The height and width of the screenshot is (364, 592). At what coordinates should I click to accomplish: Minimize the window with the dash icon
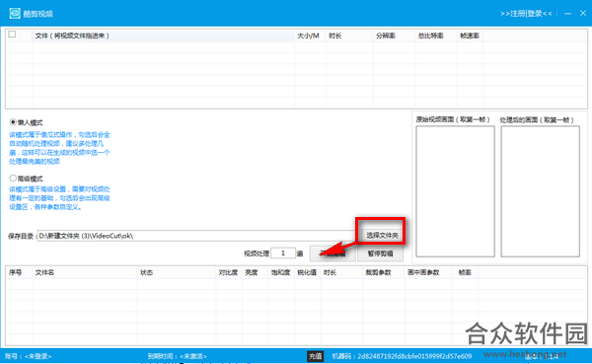click(567, 14)
